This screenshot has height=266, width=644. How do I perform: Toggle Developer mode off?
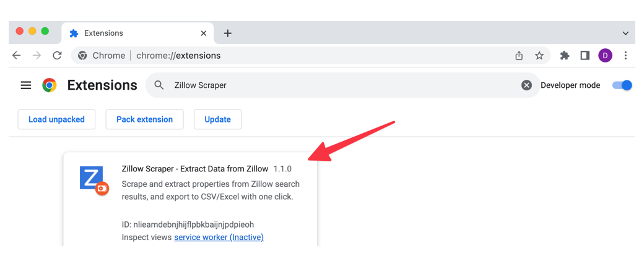pos(622,85)
